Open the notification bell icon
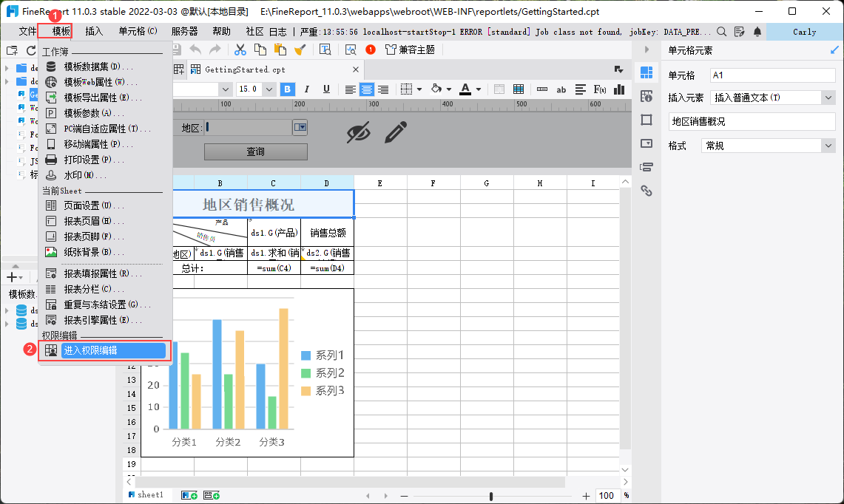 click(x=757, y=32)
